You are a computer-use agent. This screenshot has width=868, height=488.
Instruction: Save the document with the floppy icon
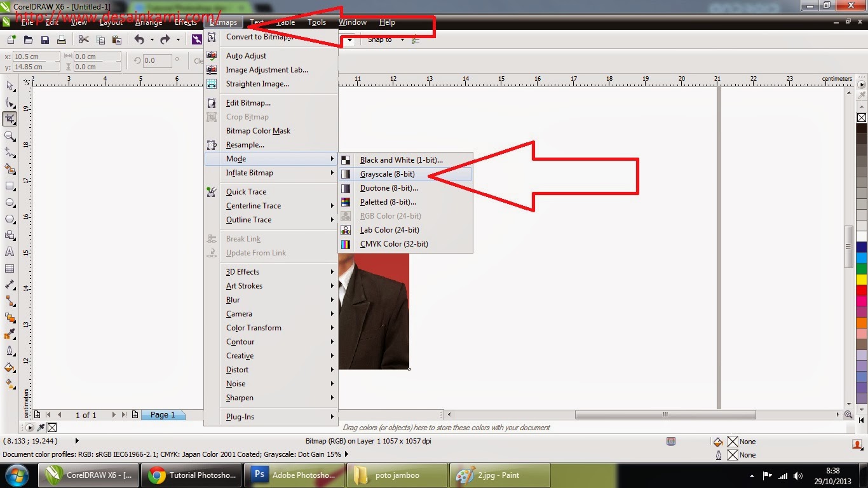click(x=45, y=39)
